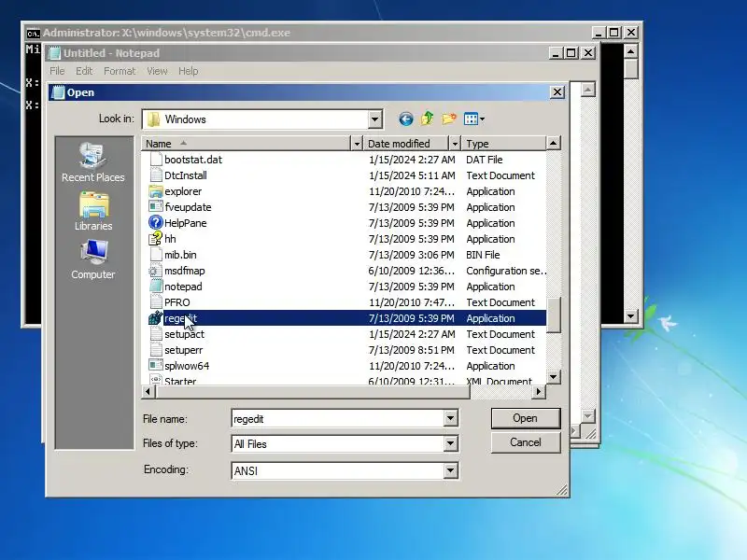Expand the File name dropdown arrow
The image size is (747, 560).
pos(450,418)
